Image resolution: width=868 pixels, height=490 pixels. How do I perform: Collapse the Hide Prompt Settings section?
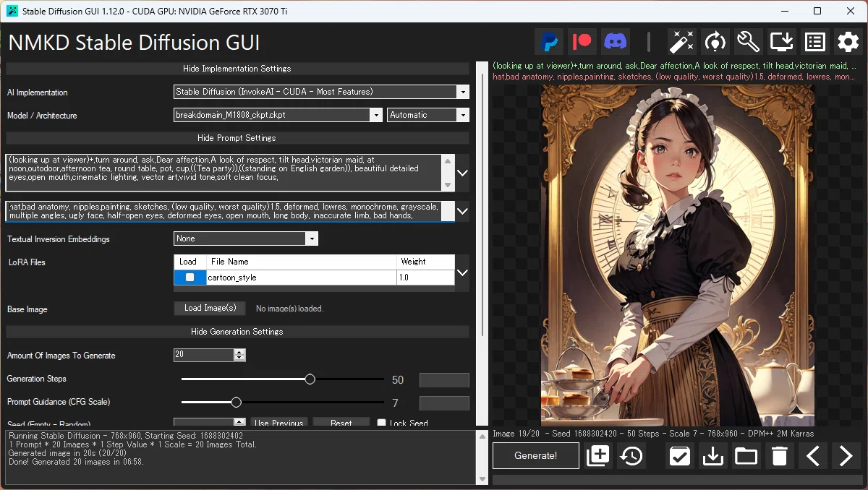click(x=237, y=137)
